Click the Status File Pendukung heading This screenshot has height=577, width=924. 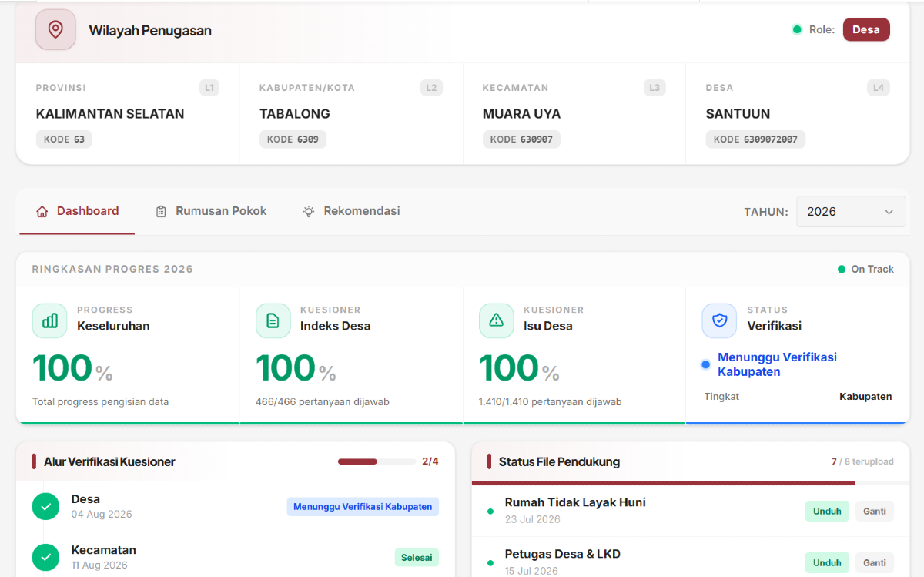tap(559, 462)
